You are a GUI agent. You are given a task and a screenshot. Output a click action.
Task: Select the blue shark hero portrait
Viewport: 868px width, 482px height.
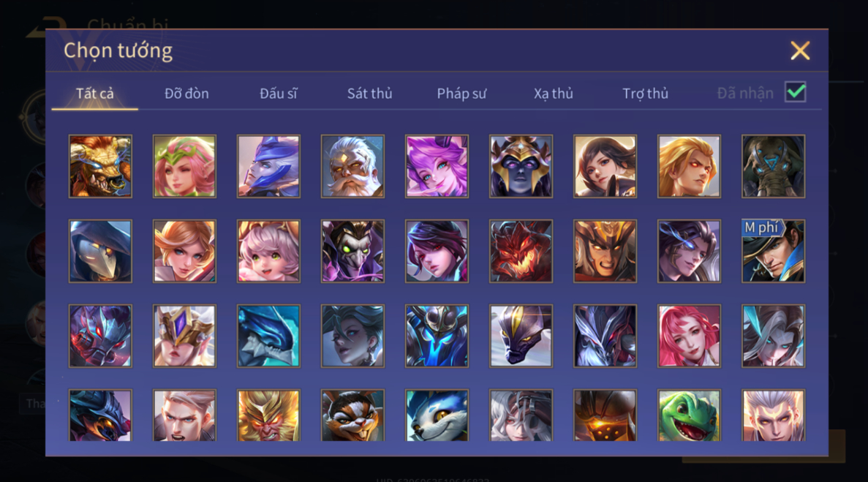pos(268,336)
